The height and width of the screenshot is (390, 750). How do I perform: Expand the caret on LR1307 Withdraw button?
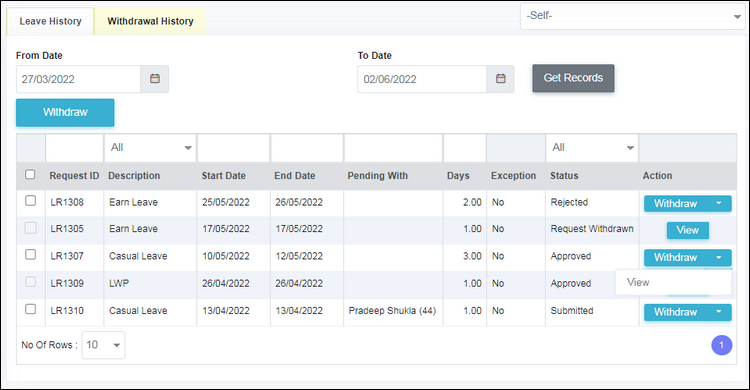point(718,257)
